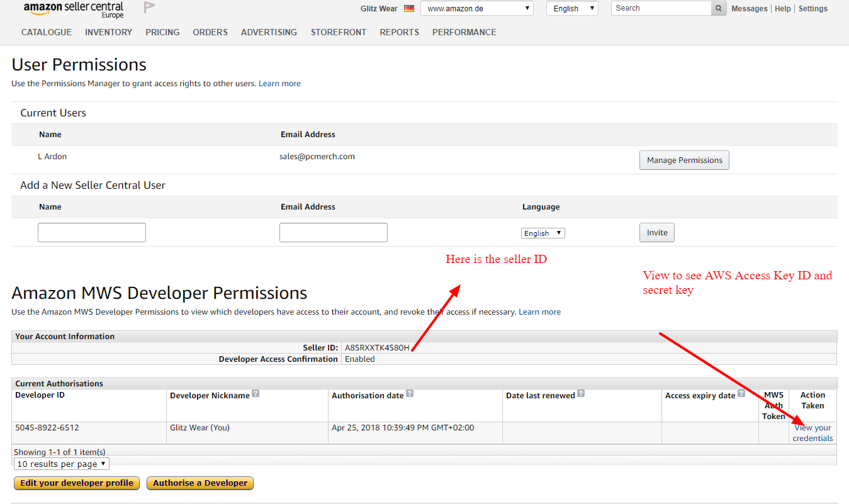The height and width of the screenshot is (504, 849).
Task: Click the Manage Permissions button
Action: pyautogui.click(x=684, y=160)
